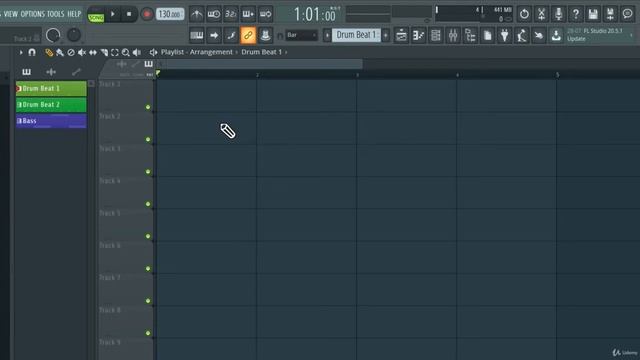Open the Piano roll view icon
Viewport: 640px width, 360px height.
[x=418, y=36]
